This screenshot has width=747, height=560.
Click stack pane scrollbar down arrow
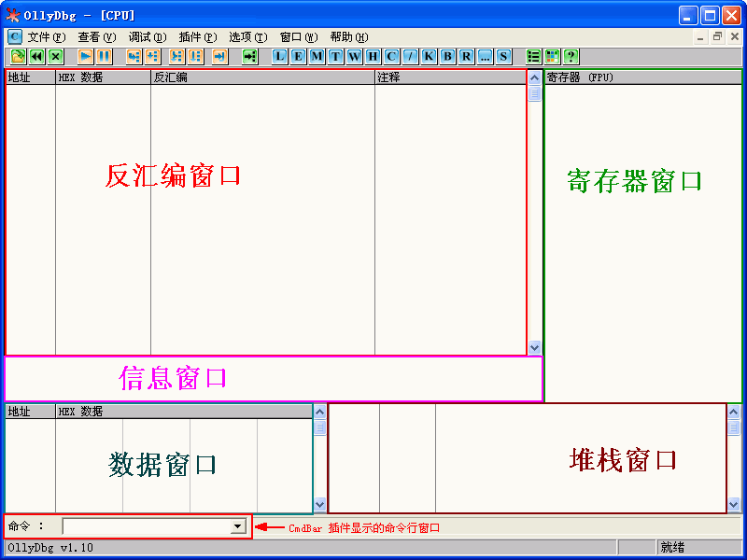point(734,504)
